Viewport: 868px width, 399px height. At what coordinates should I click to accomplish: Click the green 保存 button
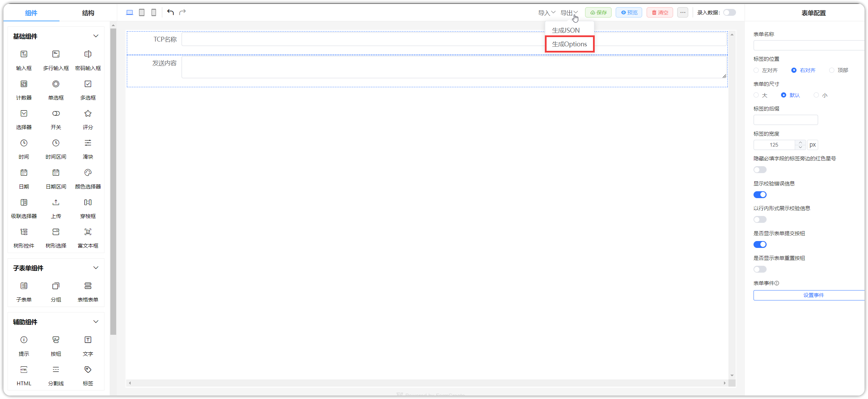tap(598, 12)
